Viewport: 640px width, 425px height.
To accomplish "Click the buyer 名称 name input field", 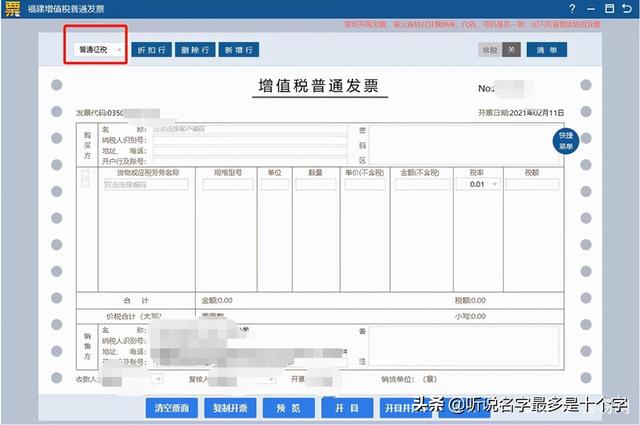I will click(x=250, y=129).
